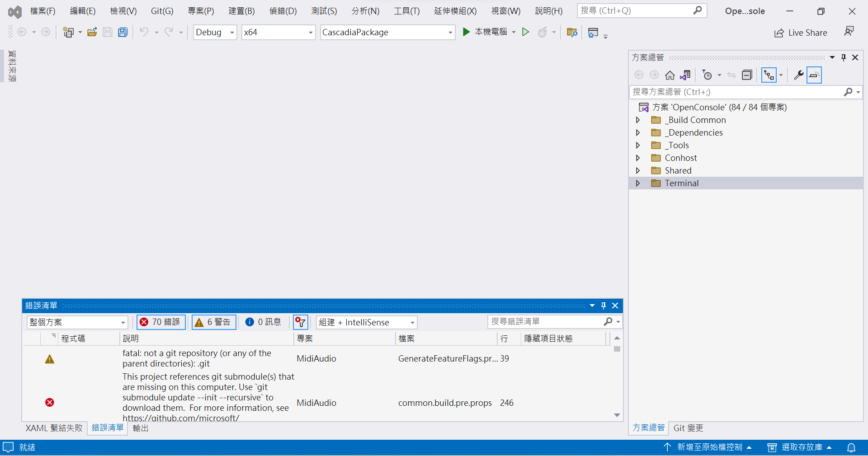868x456 pixels.
Task: Open a file using the open folder icon
Action: [92, 32]
